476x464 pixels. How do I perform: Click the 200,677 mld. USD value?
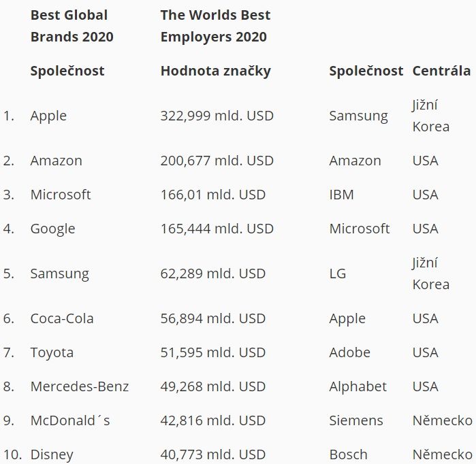217,161
